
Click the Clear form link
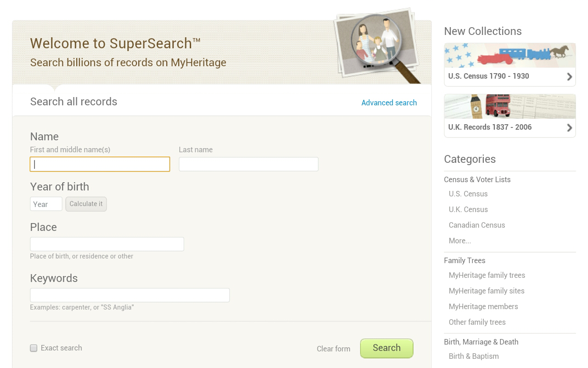(x=333, y=349)
